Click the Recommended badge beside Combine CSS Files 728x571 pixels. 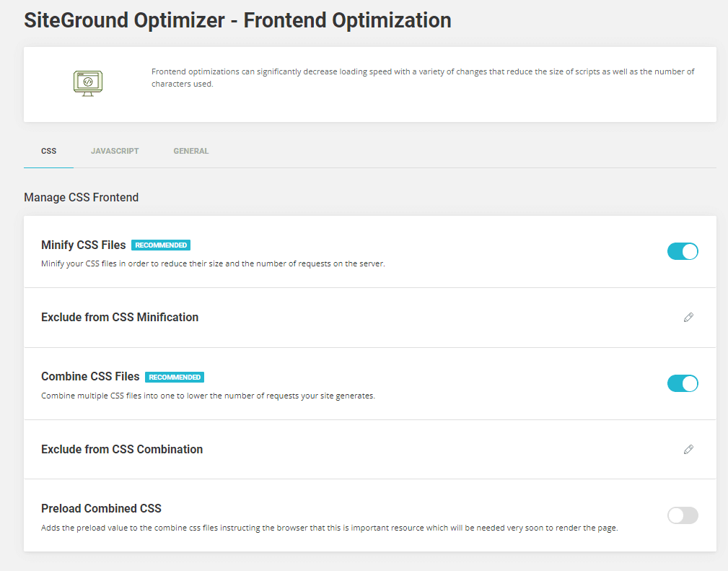tap(175, 377)
